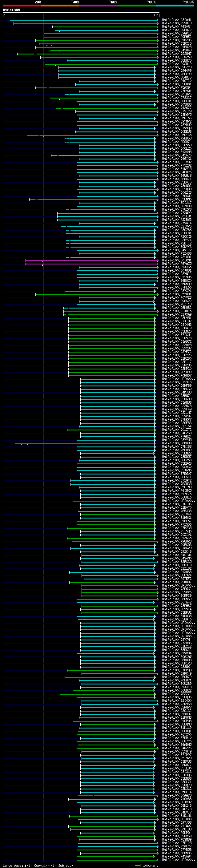Select the UniRef100_B0AAC3 label
Image resolution: width=197 pixels, height=868 pixels.
coord(176,795)
